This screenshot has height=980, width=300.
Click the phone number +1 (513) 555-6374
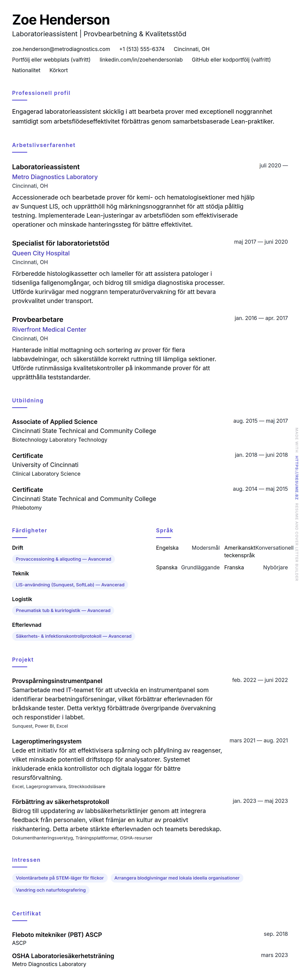point(142,49)
